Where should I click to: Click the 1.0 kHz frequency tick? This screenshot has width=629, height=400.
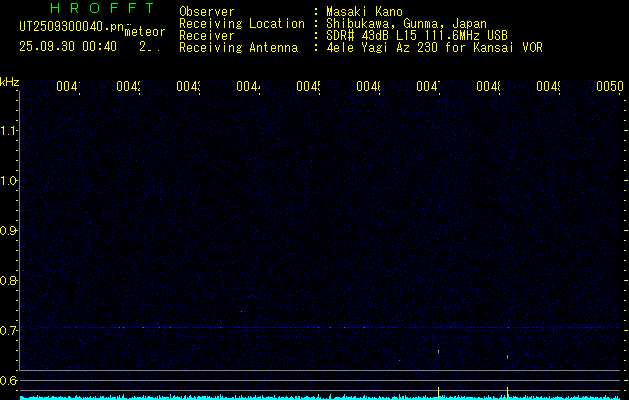[9, 181]
